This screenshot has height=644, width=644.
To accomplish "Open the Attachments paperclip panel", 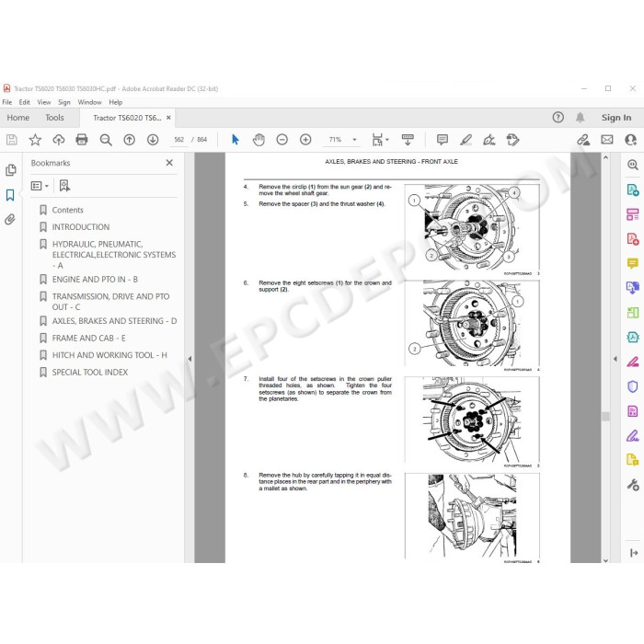I will coord(10,219).
